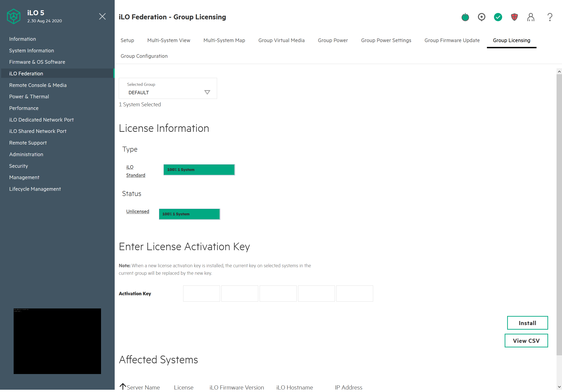Open Power & Thermal in the sidebar
562x392 pixels.
29,97
